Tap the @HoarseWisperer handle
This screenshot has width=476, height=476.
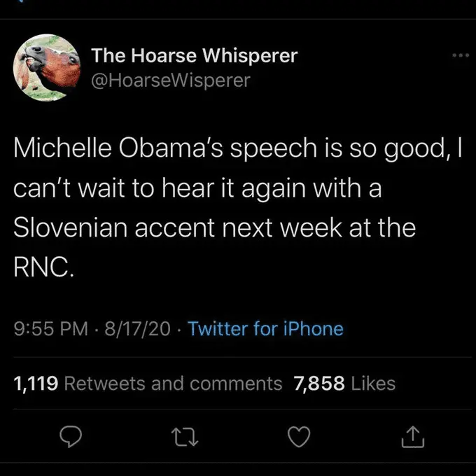pyautogui.click(x=171, y=80)
